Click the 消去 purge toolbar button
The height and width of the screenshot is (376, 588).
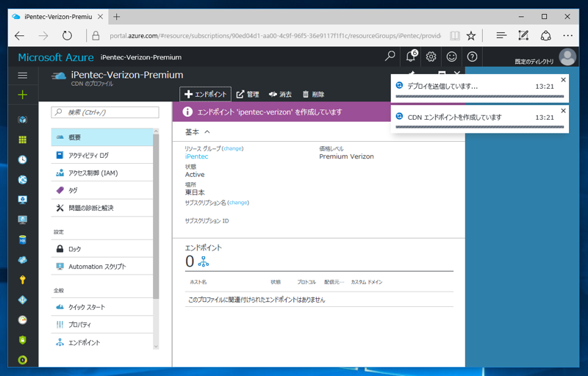click(x=280, y=95)
